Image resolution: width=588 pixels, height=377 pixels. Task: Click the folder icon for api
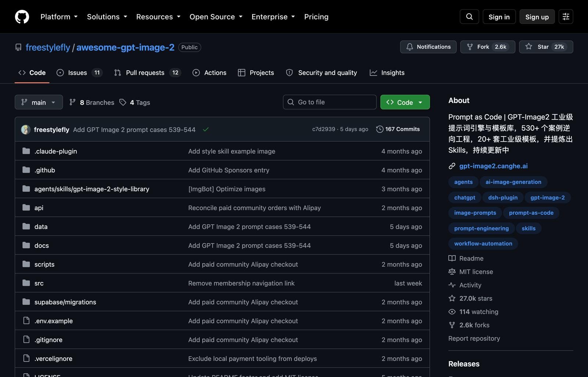pos(26,208)
